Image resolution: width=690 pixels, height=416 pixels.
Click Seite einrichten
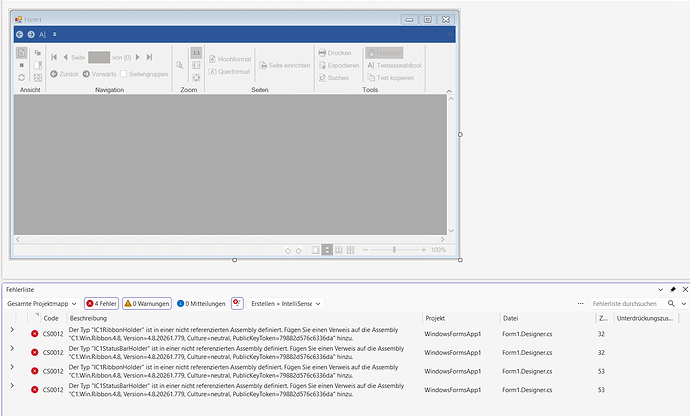tap(285, 65)
